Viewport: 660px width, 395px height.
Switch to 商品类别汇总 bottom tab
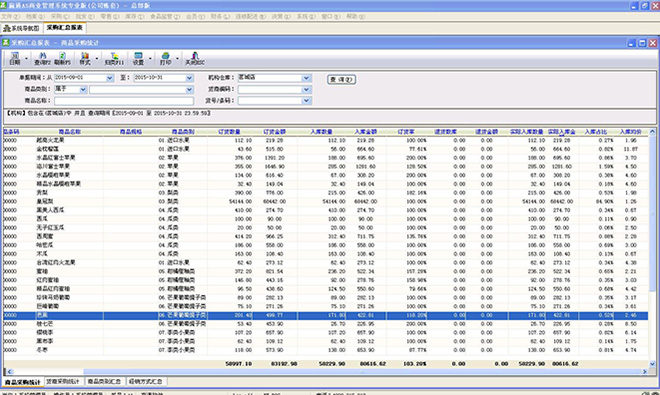pos(104,382)
